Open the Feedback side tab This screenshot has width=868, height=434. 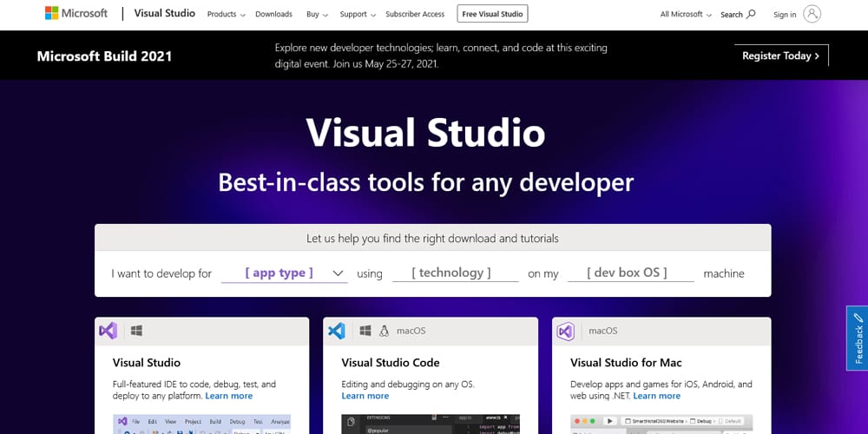[858, 338]
